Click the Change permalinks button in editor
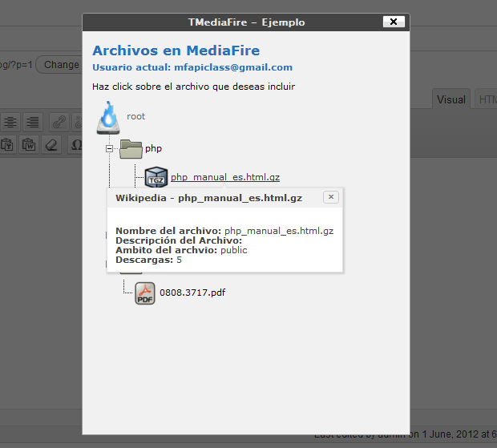Screen dimensions: 497x448 coord(59,65)
